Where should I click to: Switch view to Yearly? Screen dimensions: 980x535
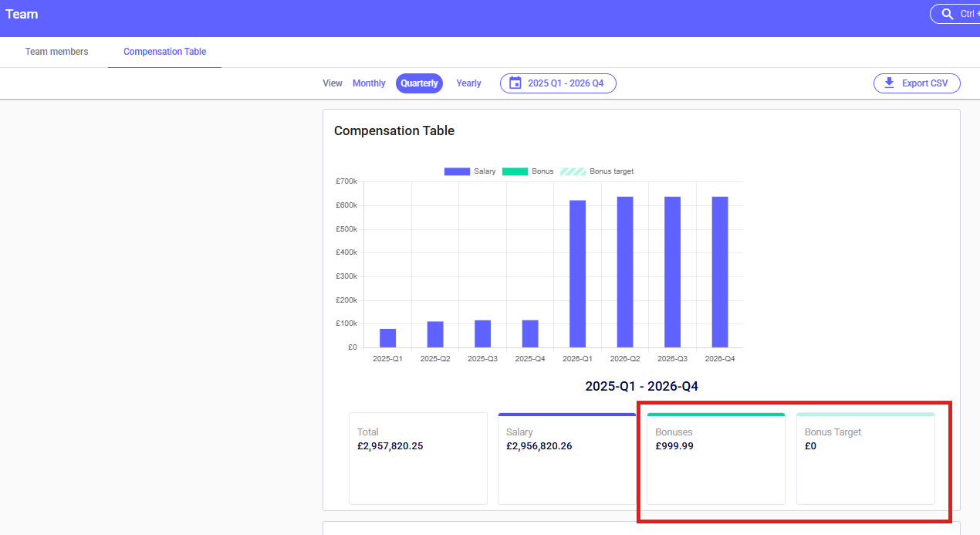[468, 83]
